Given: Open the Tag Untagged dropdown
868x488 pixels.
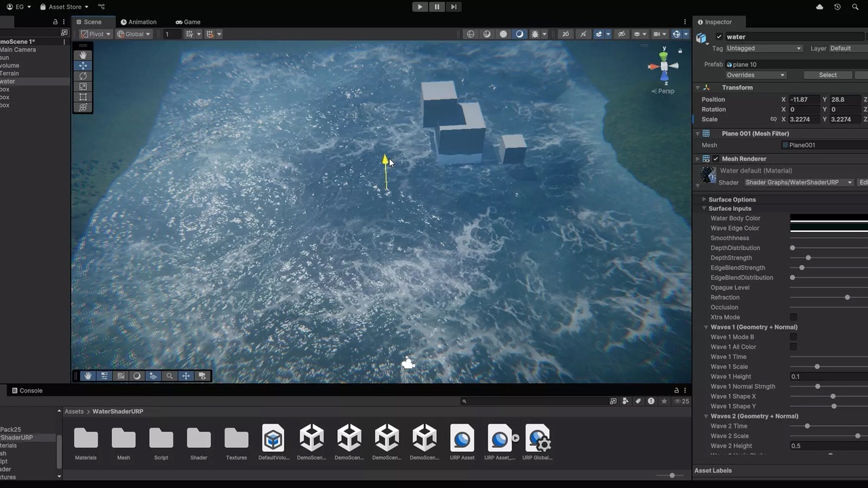Looking at the screenshot, I should coord(764,48).
